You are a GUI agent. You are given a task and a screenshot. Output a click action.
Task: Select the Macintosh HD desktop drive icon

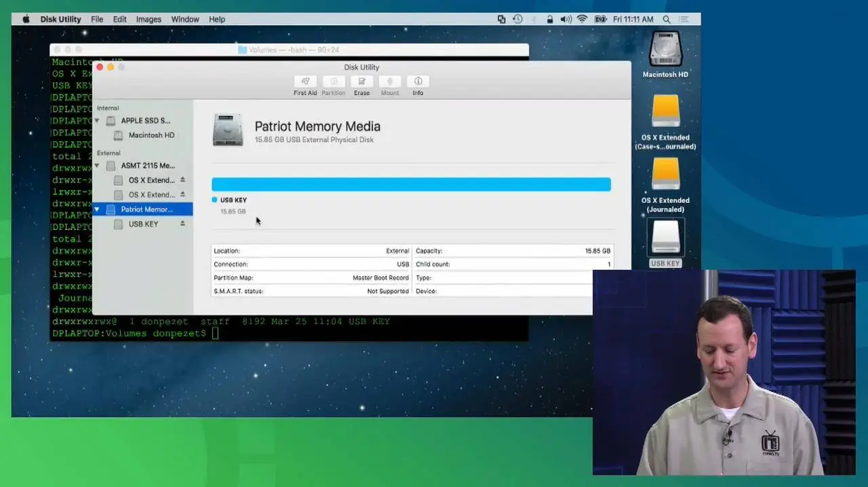point(665,50)
